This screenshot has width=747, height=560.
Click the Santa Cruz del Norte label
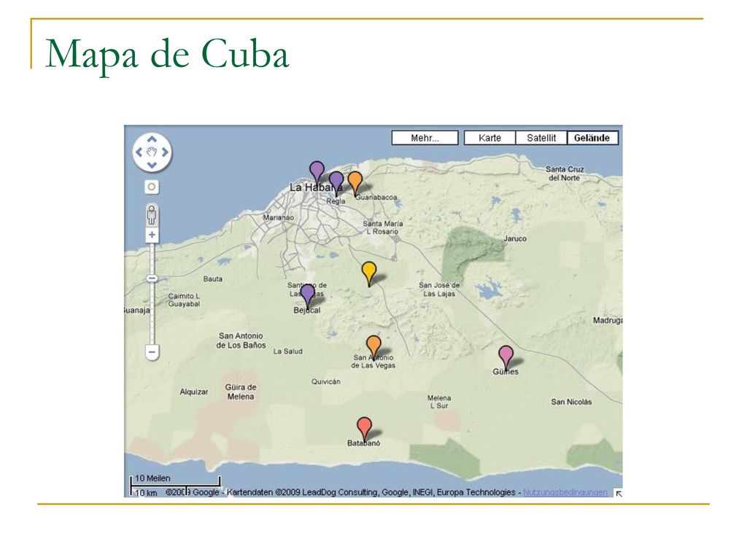[565, 174]
